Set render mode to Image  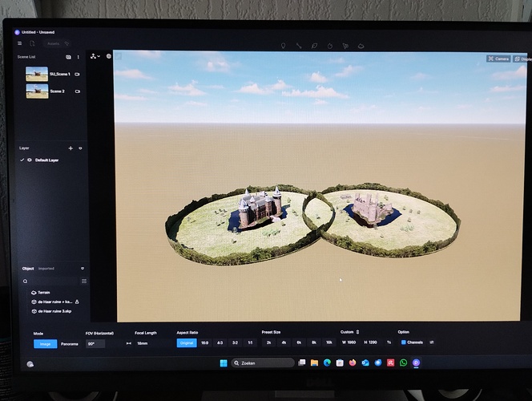(x=45, y=344)
